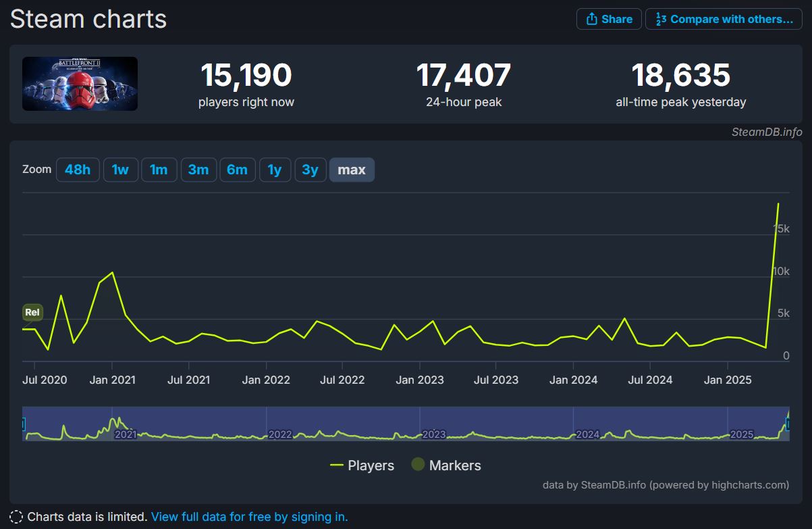Click the Jul 2022 axis label
812x529 pixels.
pyautogui.click(x=342, y=380)
